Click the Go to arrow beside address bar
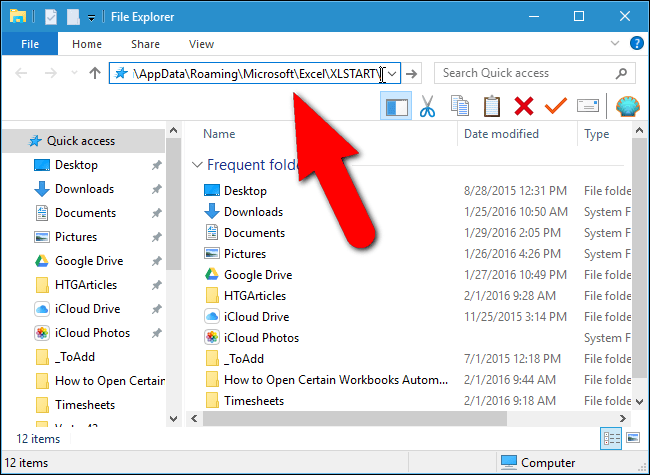650x475 pixels. [x=411, y=74]
